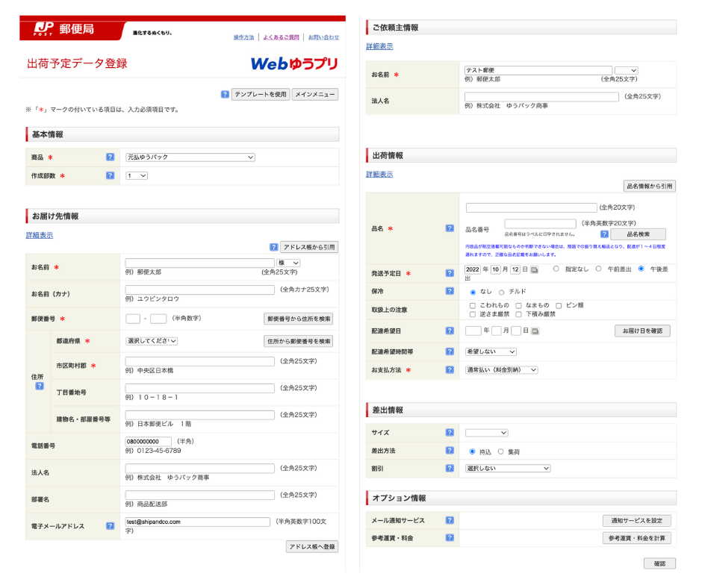Image resolution: width=702 pixels, height=588 pixels.
Task: Open help for メール通知サービス
Action: [450, 520]
